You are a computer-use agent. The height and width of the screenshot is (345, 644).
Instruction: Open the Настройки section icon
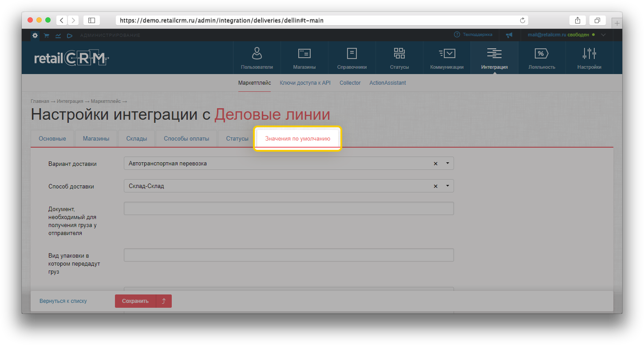(x=589, y=54)
